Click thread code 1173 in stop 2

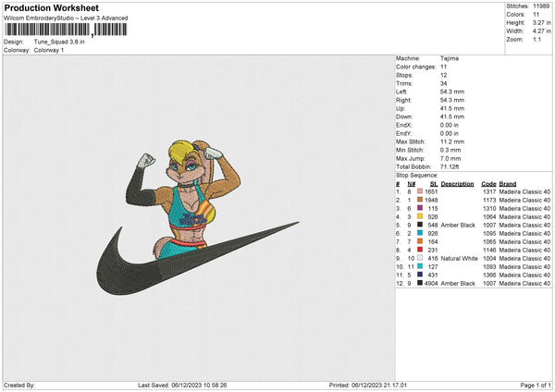(489, 201)
